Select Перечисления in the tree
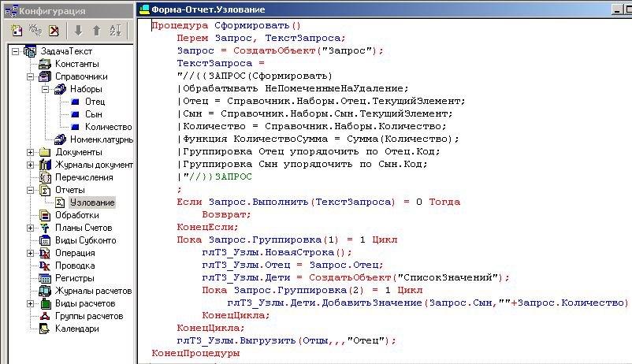632x364 pixels. [84, 177]
